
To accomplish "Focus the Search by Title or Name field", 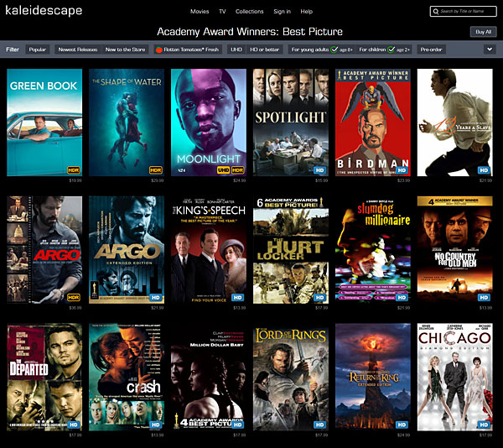I will [464, 11].
